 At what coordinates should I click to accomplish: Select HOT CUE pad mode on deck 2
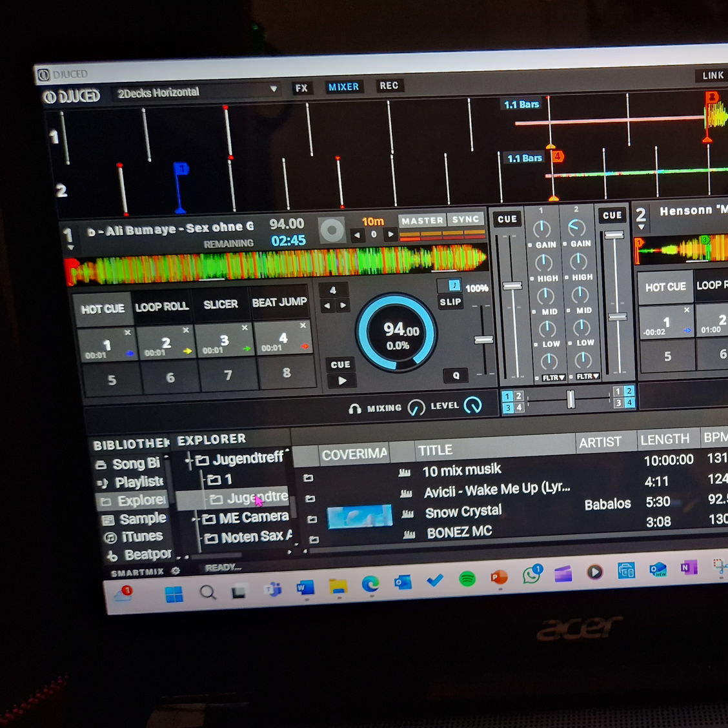665,287
